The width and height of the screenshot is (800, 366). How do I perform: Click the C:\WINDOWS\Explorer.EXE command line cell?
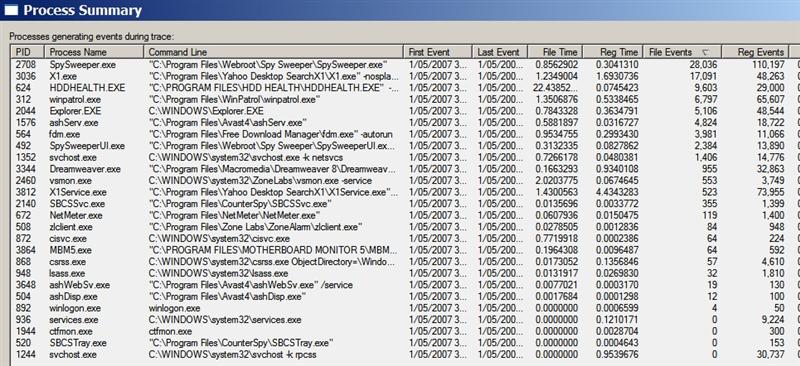pos(206,111)
